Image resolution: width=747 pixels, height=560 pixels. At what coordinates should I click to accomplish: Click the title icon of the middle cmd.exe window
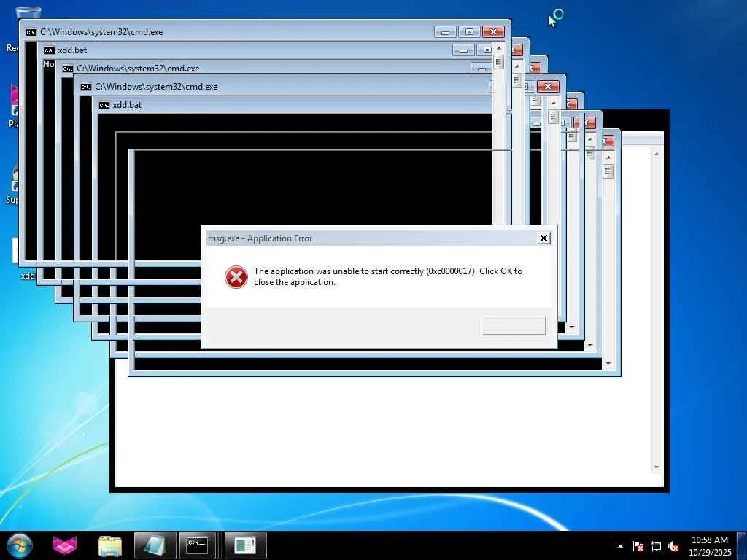68,69
